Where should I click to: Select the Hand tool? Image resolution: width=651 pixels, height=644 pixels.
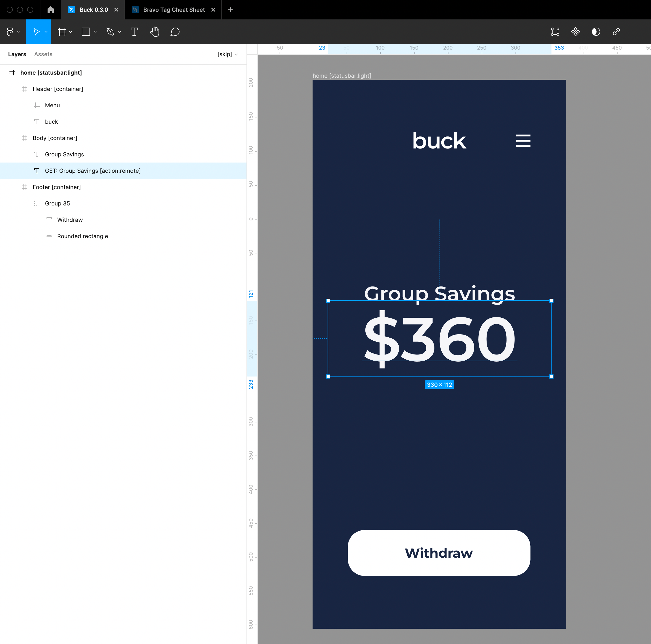(x=155, y=32)
